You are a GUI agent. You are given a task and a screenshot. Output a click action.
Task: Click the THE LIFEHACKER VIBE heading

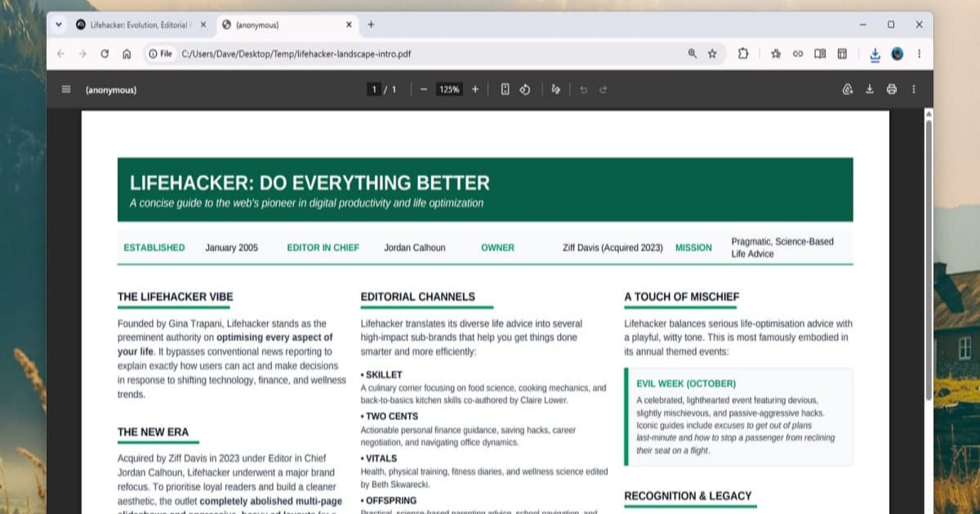click(175, 297)
